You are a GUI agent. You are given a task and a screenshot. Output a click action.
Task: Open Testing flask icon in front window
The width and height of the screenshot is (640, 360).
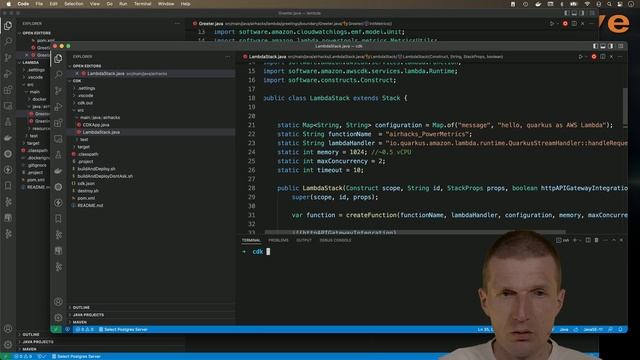click(58, 155)
